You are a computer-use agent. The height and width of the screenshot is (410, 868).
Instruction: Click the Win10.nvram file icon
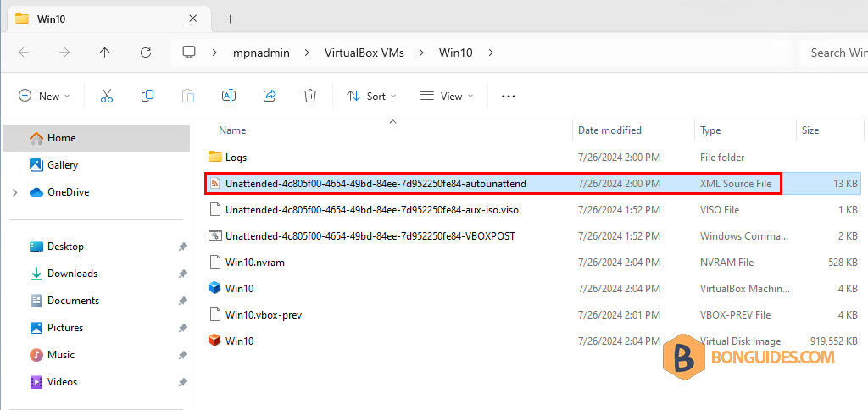214,263
